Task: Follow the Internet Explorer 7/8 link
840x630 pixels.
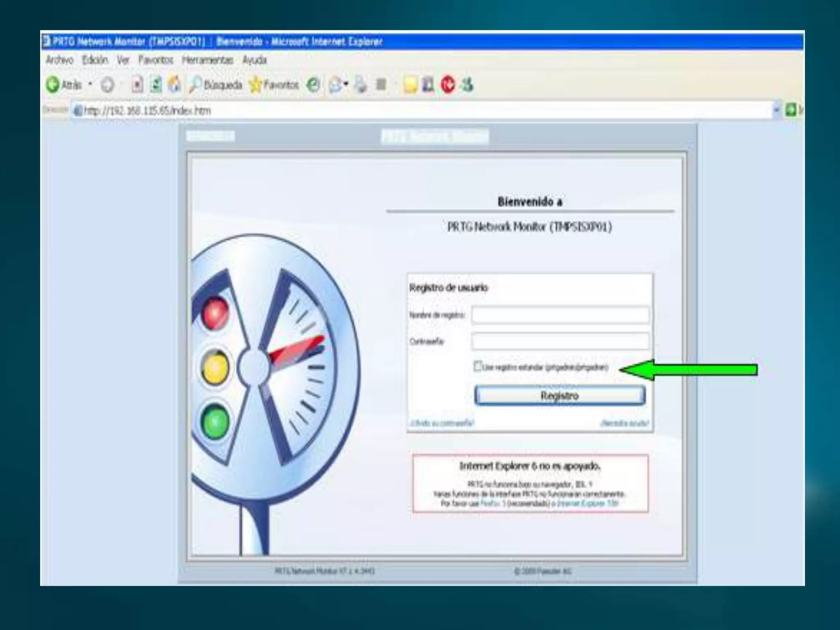Action: tap(587, 503)
